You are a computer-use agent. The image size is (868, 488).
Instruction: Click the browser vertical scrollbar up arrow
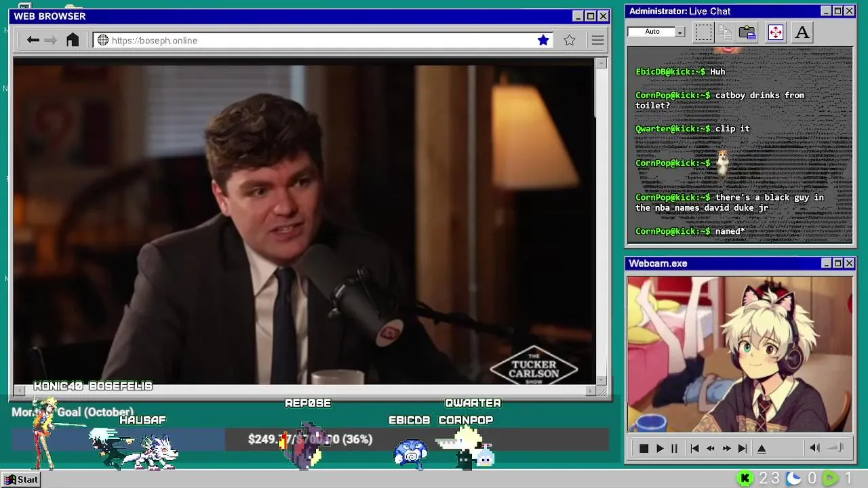coord(601,63)
